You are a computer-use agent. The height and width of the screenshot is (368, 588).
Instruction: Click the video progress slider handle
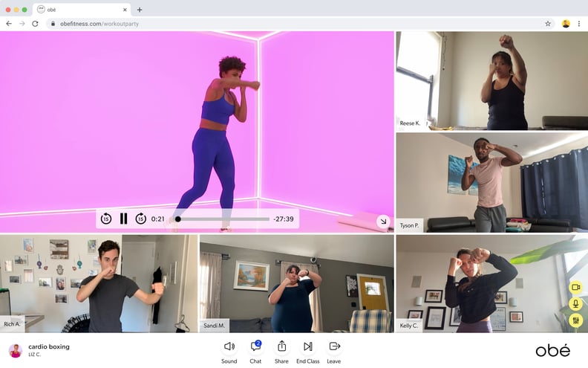pyautogui.click(x=177, y=219)
